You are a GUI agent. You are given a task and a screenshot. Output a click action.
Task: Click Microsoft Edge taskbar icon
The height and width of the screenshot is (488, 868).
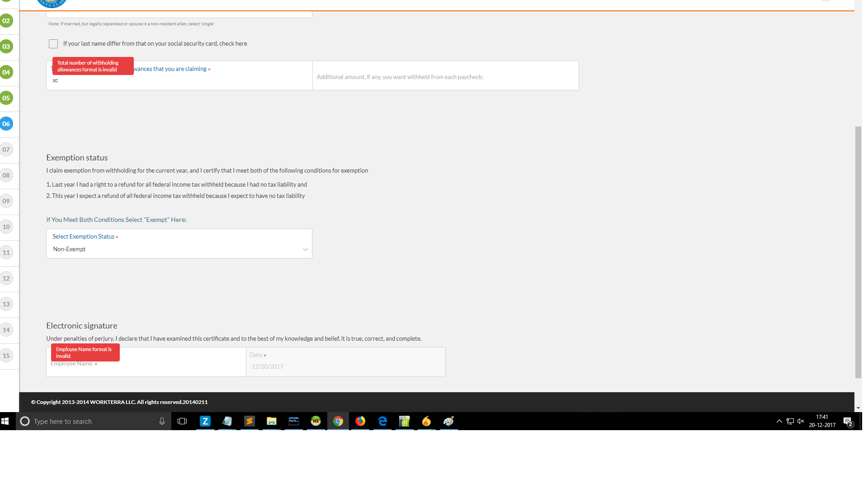382,421
